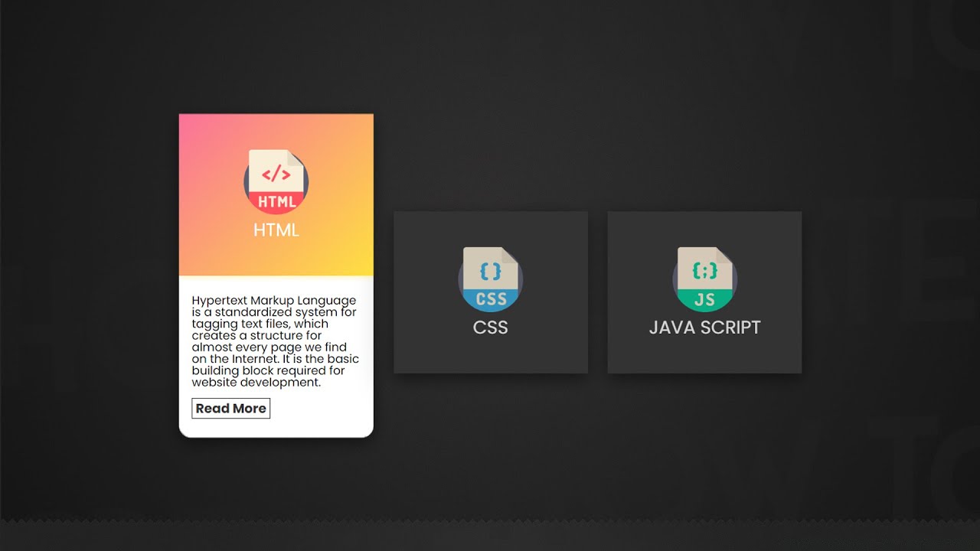
Task: Click the HTML file icon
Action: 276,182
